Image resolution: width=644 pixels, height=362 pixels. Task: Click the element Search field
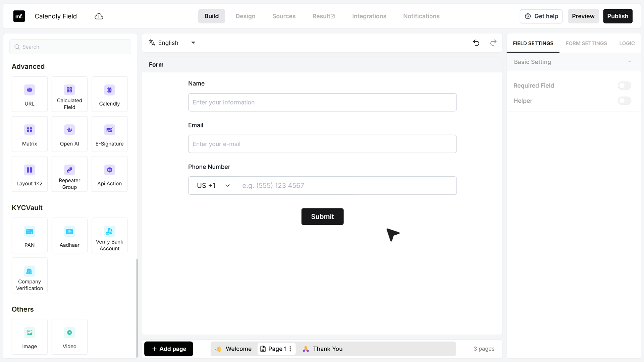[70, 47]
